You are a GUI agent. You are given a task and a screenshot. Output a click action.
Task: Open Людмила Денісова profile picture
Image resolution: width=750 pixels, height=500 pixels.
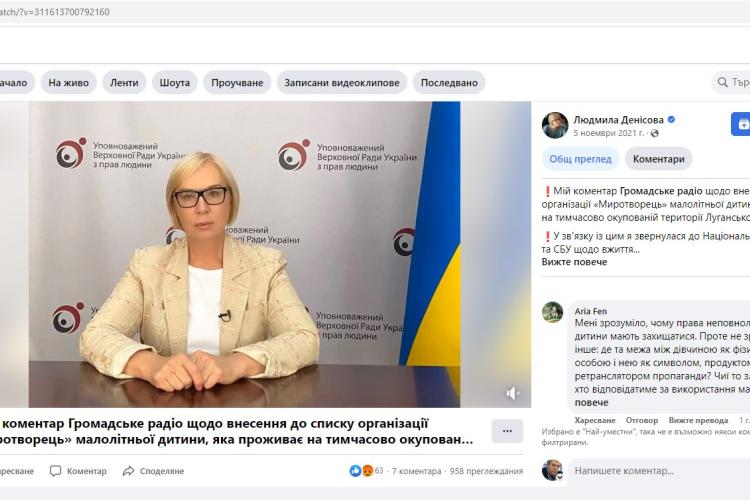[x=555, y=125]
